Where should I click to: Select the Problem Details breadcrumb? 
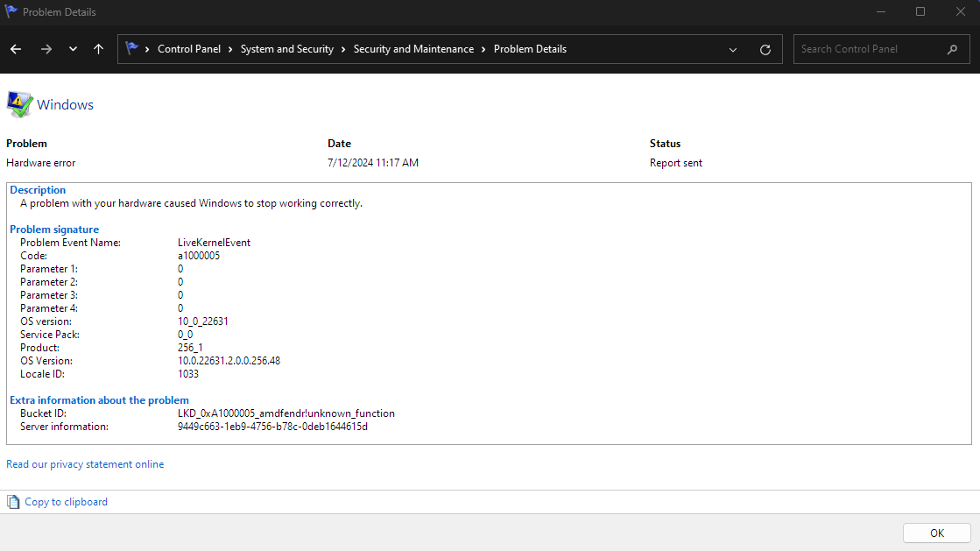click(530, 49)
